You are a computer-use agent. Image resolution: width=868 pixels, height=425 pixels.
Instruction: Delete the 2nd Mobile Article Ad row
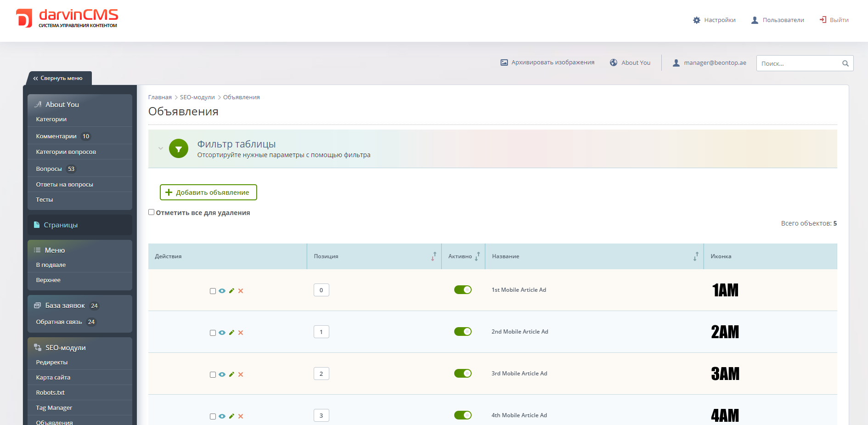coord(241,333)
